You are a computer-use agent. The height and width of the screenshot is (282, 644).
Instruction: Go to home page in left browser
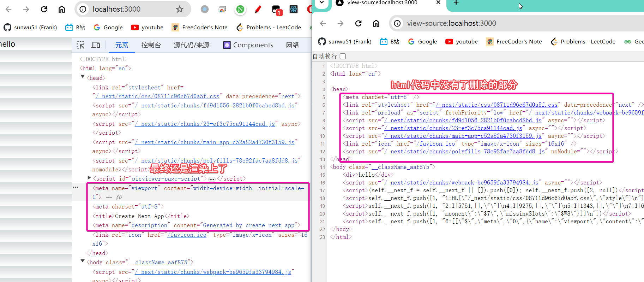[x=62, y=9]
